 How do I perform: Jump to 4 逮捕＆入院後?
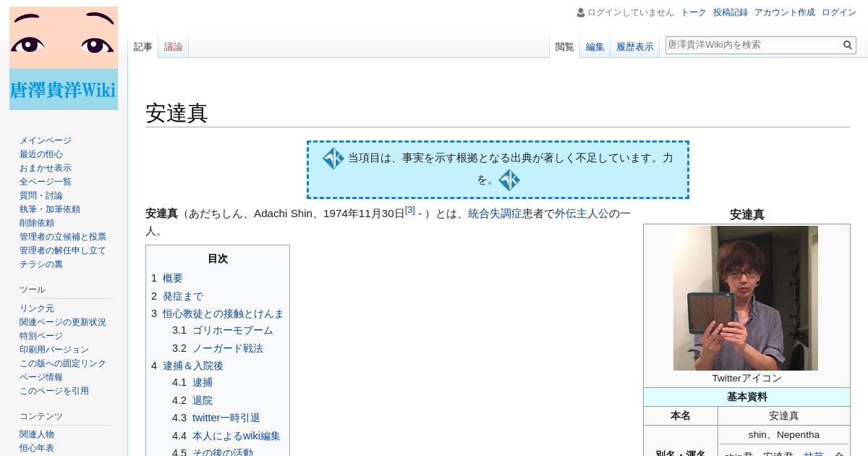coord(187,366)
